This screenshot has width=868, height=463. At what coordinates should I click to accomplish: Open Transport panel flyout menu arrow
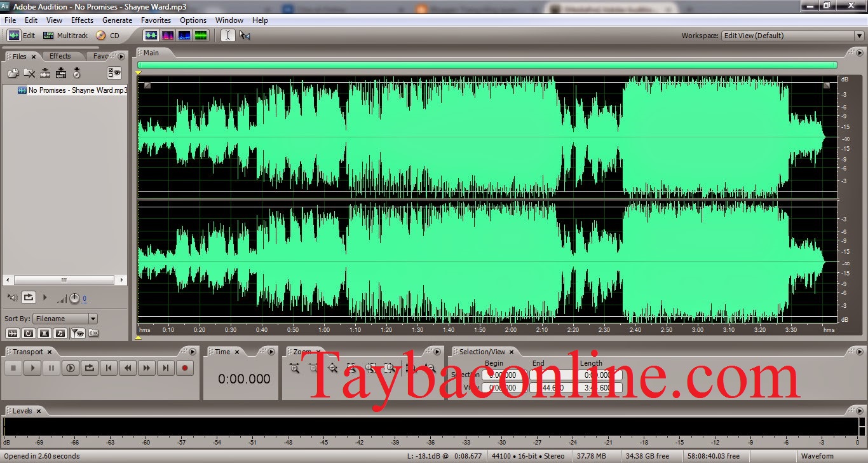tap(193, 352)
